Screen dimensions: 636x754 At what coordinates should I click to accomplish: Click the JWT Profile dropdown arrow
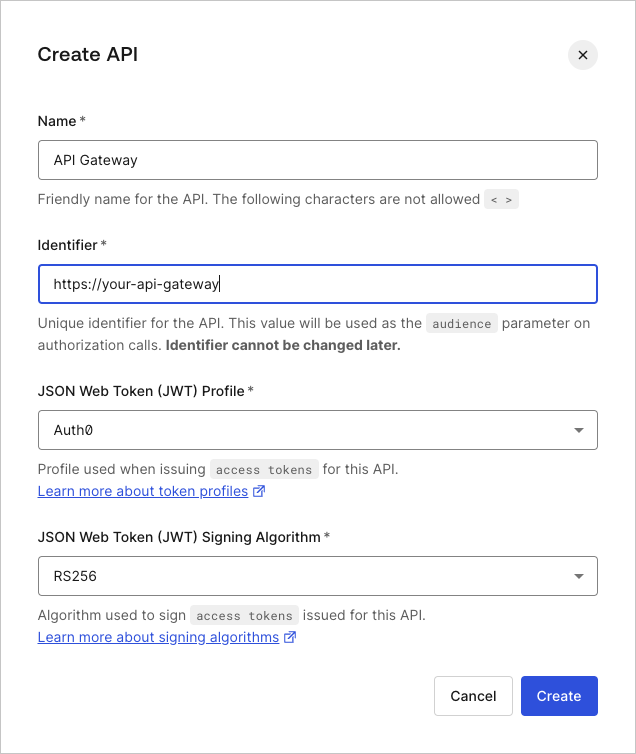coord(579,430)
